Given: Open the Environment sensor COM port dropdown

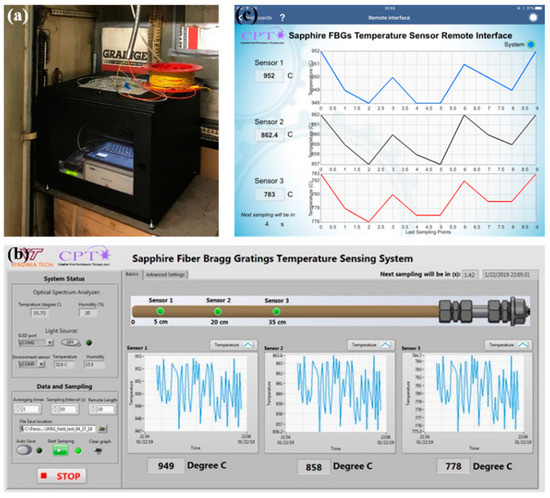Looking at the screenshot, I should (32, 364).
